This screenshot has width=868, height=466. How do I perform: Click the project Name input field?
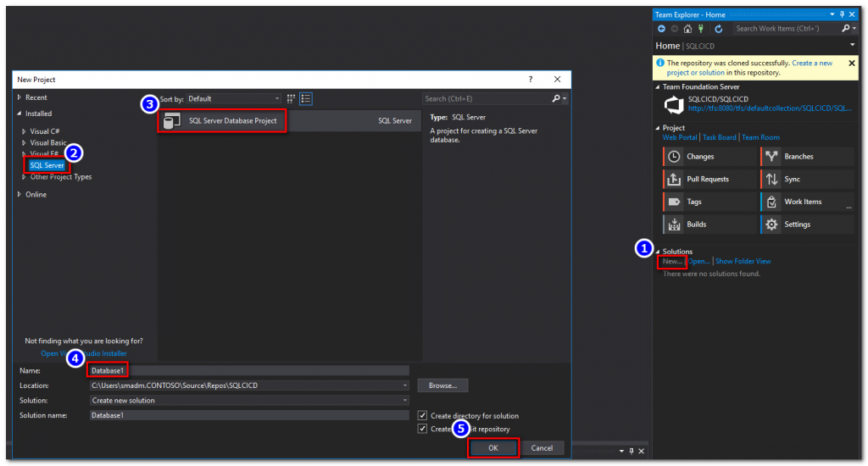coord(249,371)
